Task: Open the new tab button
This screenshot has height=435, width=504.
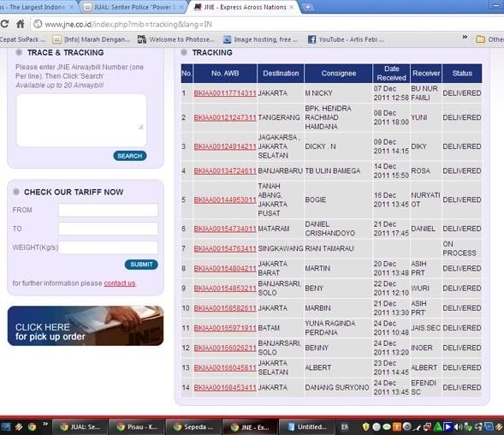Action: coord(307,7)
